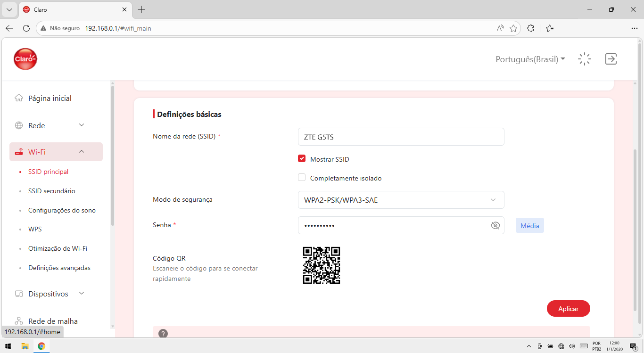Open the Português(Brasil) language dropdown
Viewport: 644px width, 353px height.
tap(530, 59)
